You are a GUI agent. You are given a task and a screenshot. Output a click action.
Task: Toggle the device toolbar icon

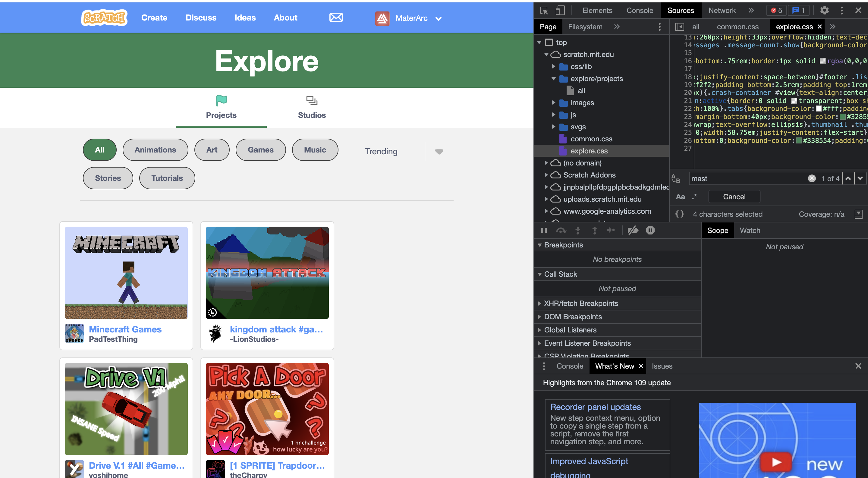click(x=560, y=11)
